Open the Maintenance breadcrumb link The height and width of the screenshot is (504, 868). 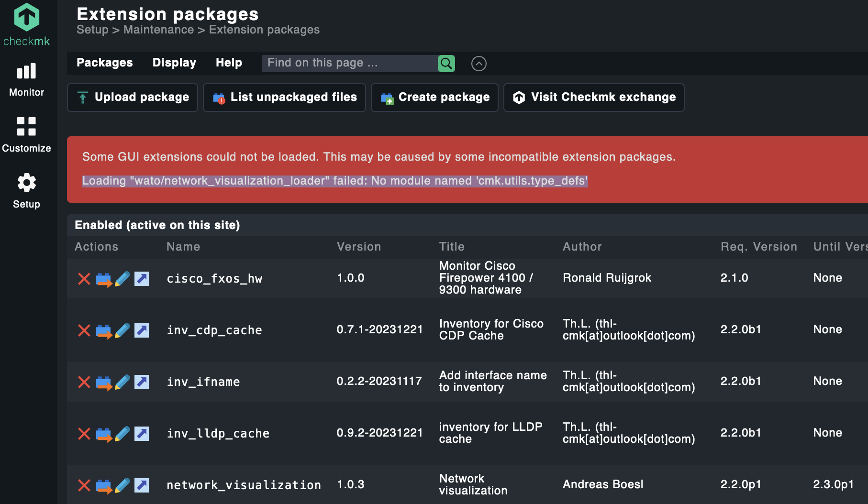click(158, 29)
